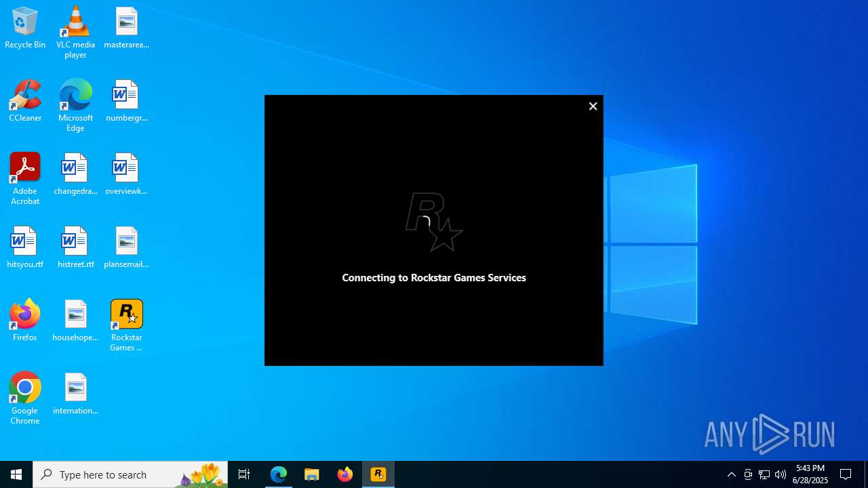Open the volume control tray icon
The image size is (868, 488).
click(781, 474)
